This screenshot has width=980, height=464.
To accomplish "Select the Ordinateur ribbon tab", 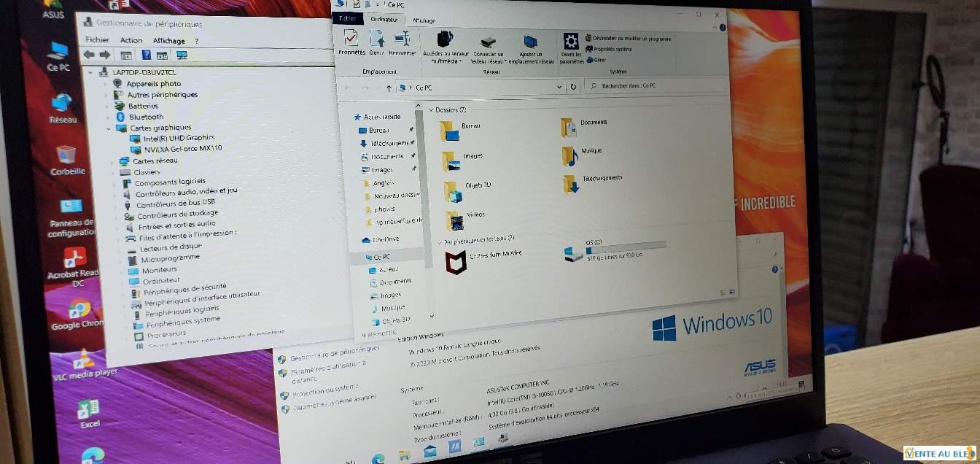I will pos(384,20).
